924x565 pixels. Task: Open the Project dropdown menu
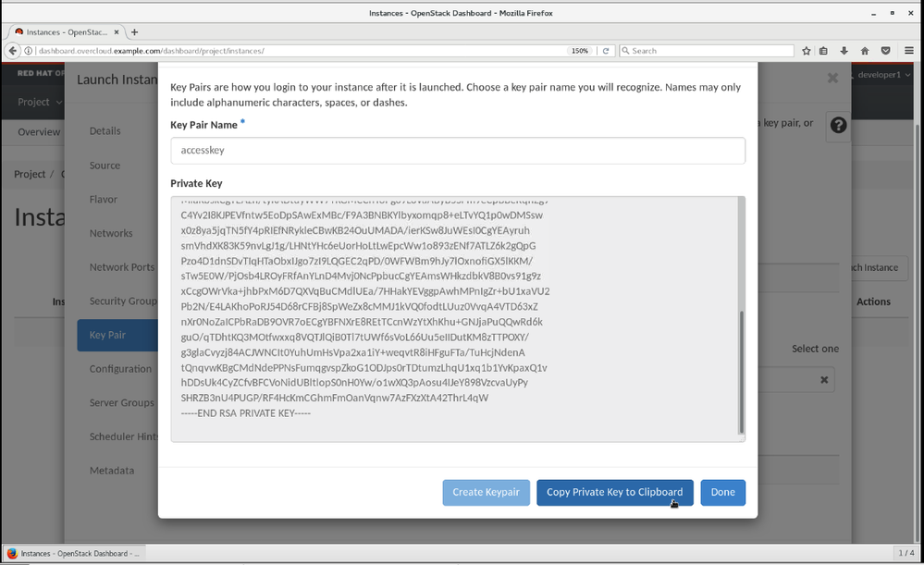40,102
